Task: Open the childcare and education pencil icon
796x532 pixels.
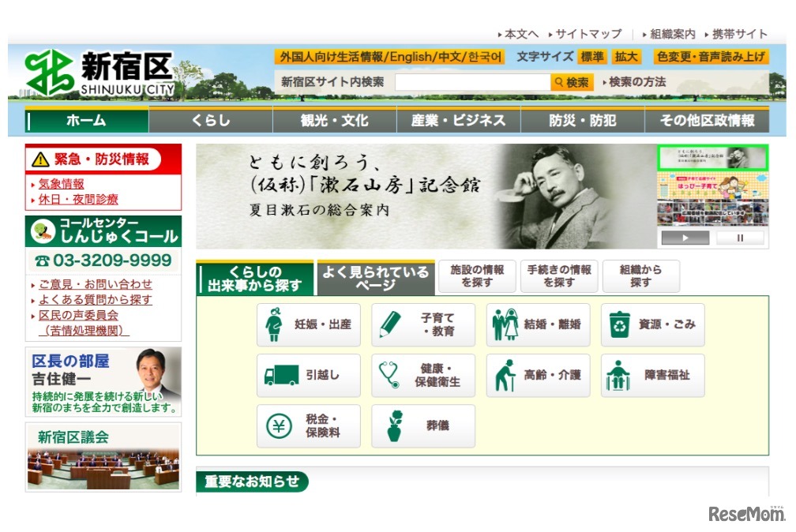Action: [389, 324]
